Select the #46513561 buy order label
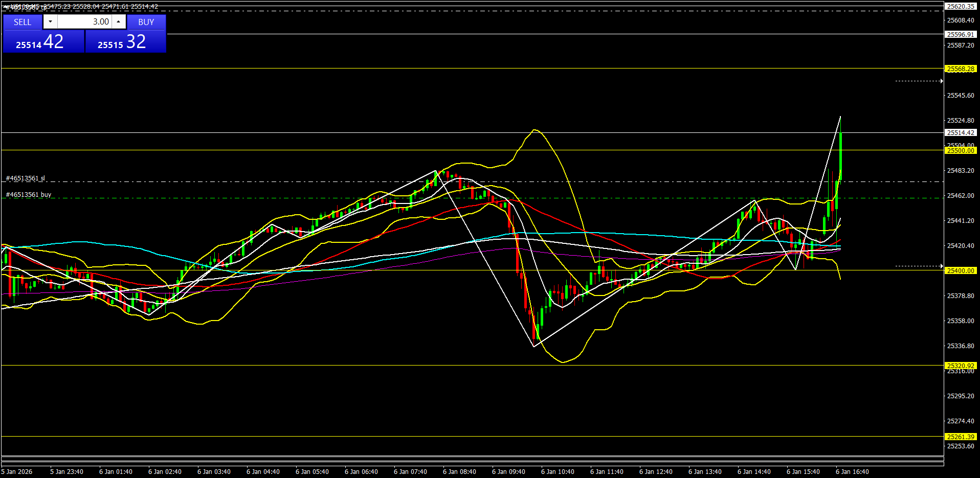 click(x=28, y=195)
